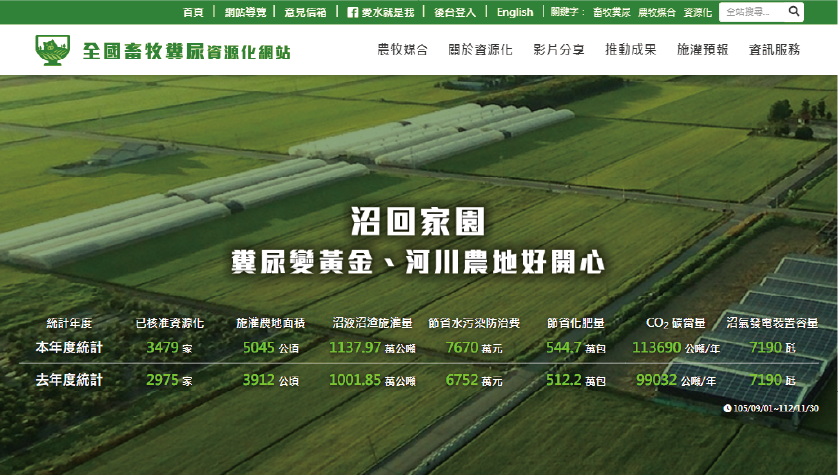
Task: Click the date range 105/09/01~112/11/30
Action: coord(776,408)
